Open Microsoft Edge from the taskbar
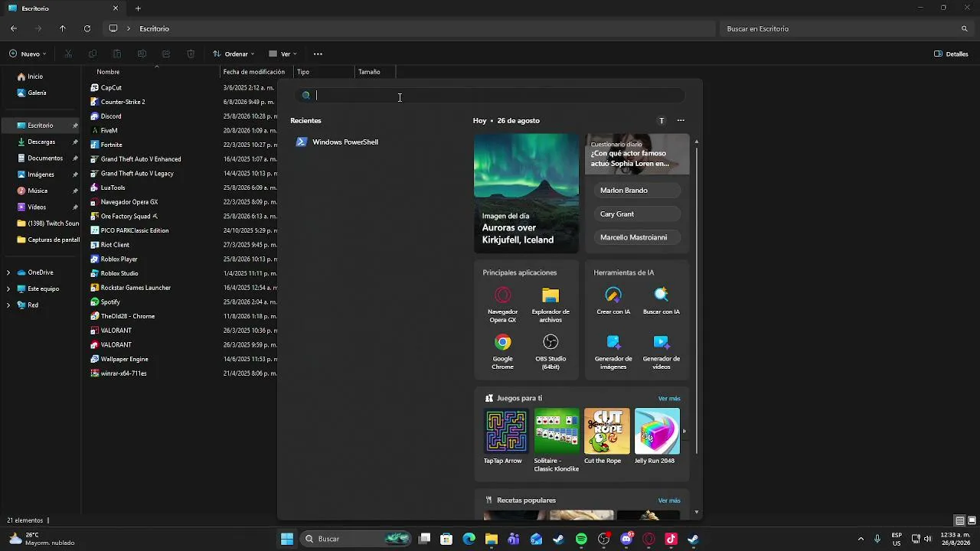This screenshot has width=980, height=551. pos(469,539)
